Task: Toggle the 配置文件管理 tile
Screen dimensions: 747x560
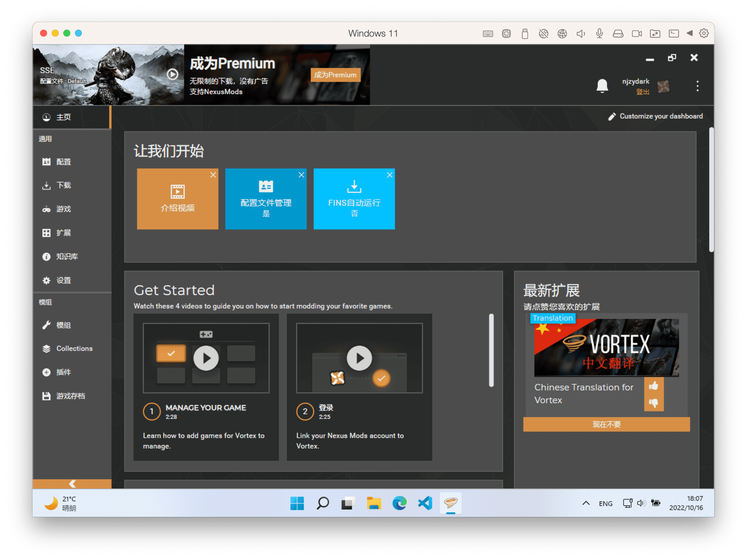Action: (266, 199)
